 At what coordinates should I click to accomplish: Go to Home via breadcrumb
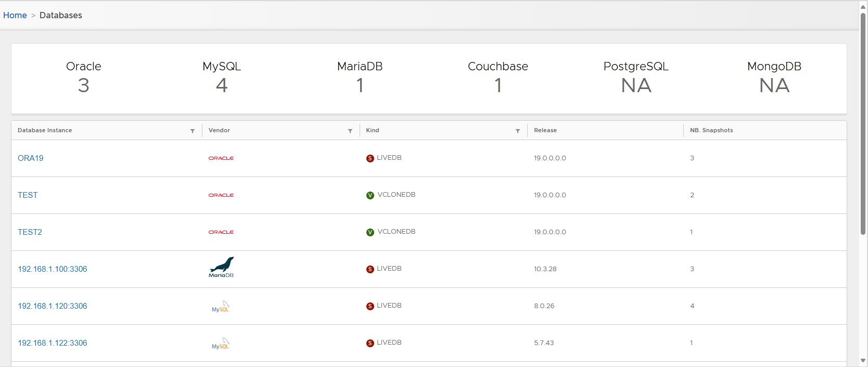15,15
